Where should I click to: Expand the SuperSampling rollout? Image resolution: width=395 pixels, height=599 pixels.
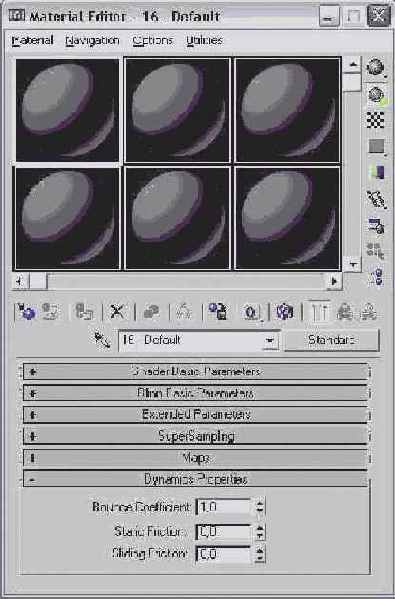(x=195, y=436)
